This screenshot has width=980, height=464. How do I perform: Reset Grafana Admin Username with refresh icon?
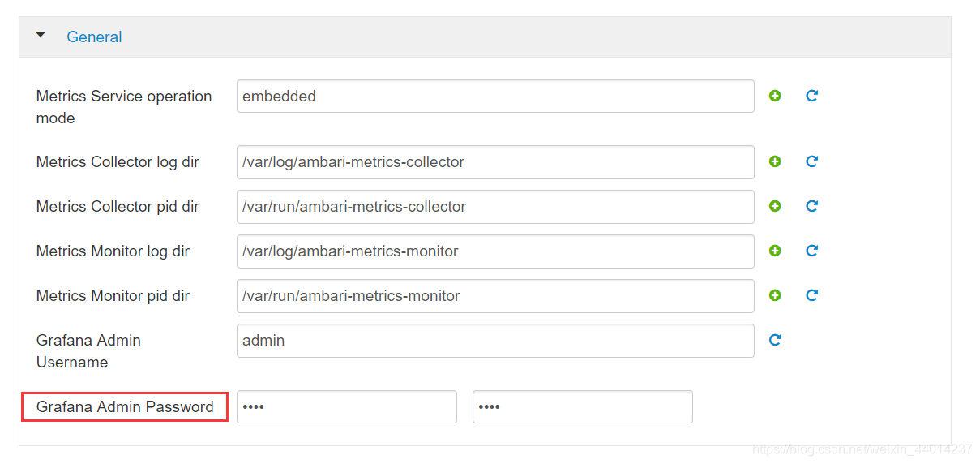775,340
